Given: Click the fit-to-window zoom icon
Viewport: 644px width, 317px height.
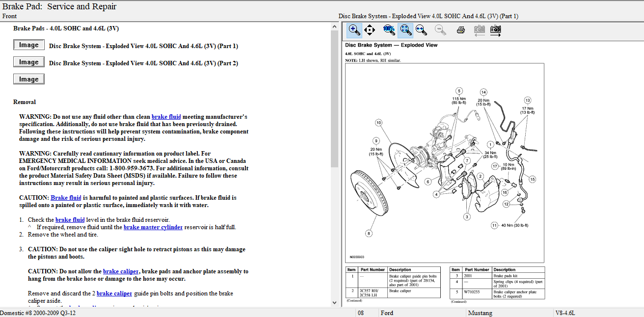Looking at the screenshot, I should 405,30.
